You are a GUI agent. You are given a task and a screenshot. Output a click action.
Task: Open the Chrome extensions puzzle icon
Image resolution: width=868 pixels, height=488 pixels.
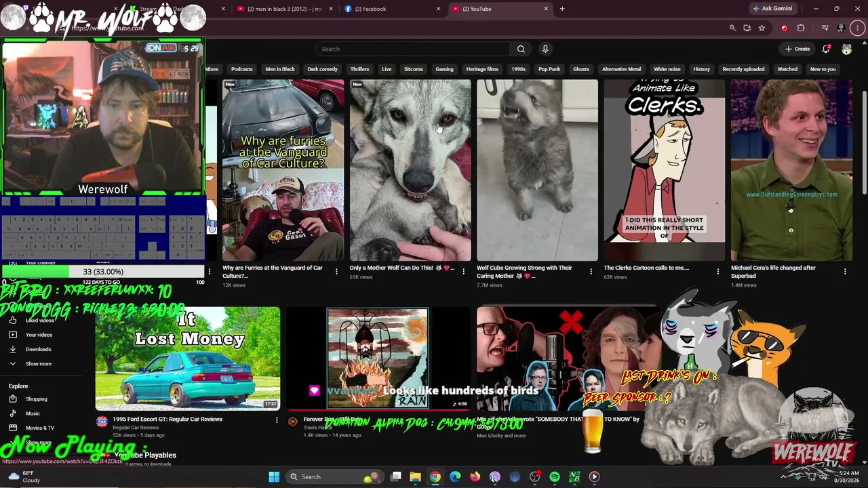pos(801,28)
